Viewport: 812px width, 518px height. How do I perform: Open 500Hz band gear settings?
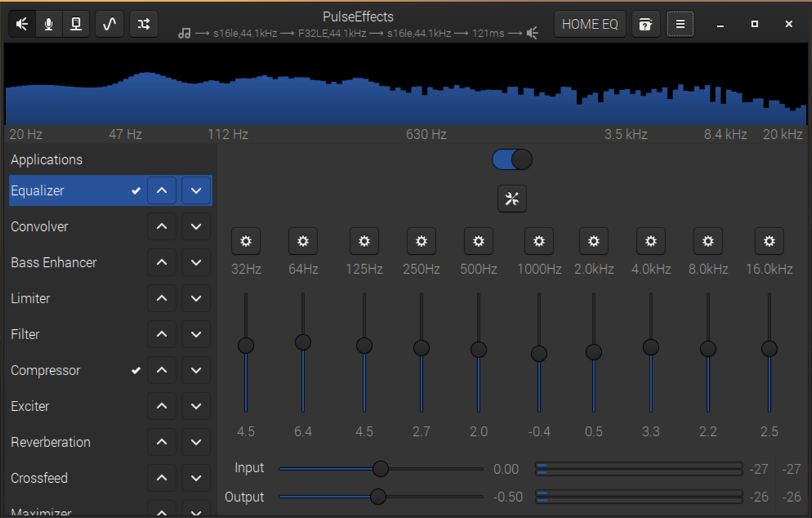click(478, 241)
